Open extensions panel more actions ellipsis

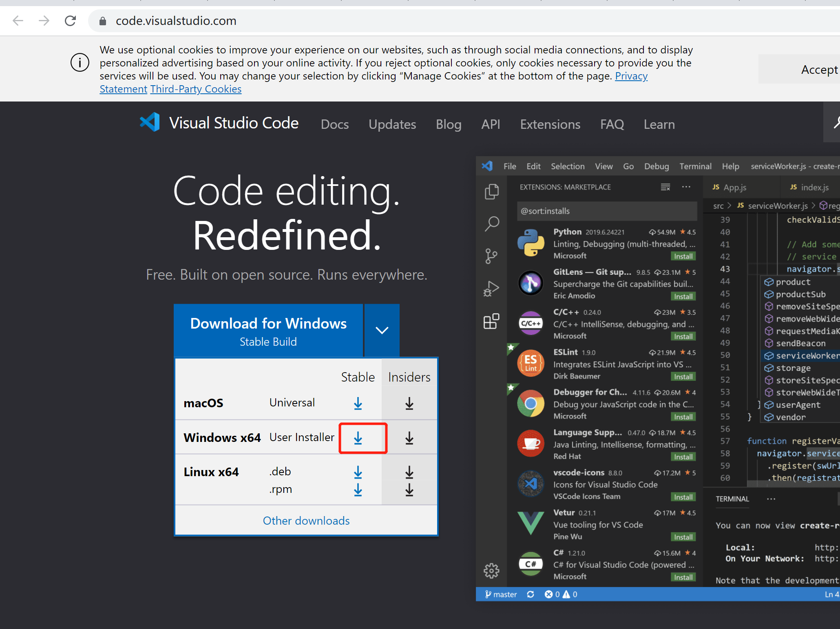[x=686, y=187]
